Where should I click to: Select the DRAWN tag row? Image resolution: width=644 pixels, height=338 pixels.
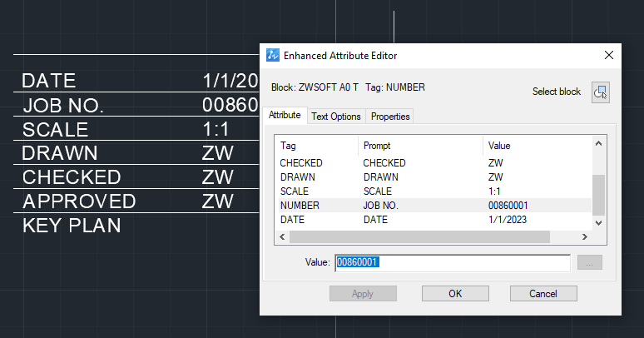[435, 177]
